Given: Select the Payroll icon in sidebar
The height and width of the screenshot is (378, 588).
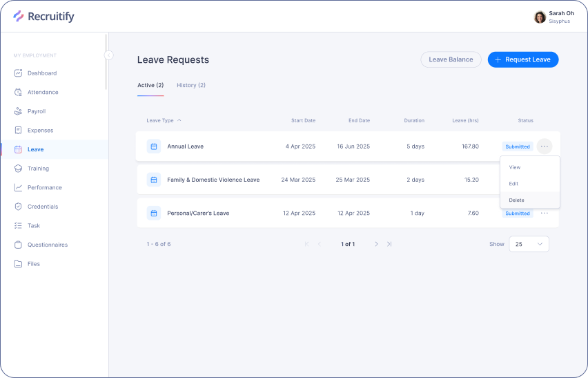Looking at the screenshot, I should (x=19, y=111).
